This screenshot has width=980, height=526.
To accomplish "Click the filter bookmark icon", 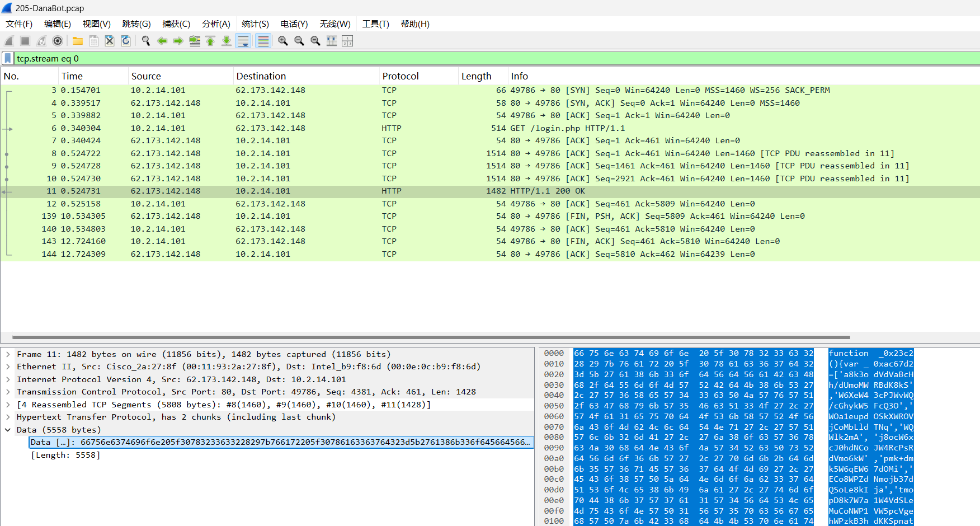I will click(x=8, y=58).
